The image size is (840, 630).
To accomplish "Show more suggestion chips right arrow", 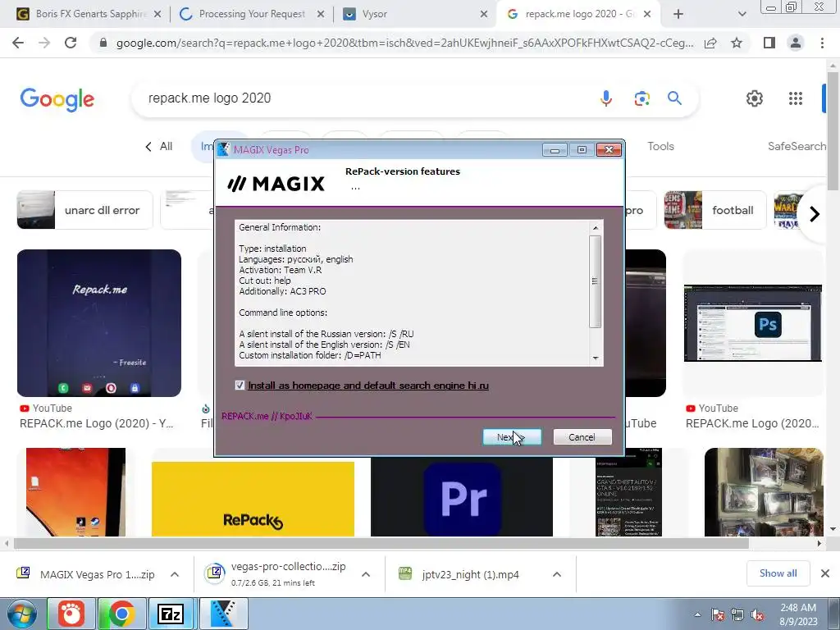I will click(x=815, y=214).
